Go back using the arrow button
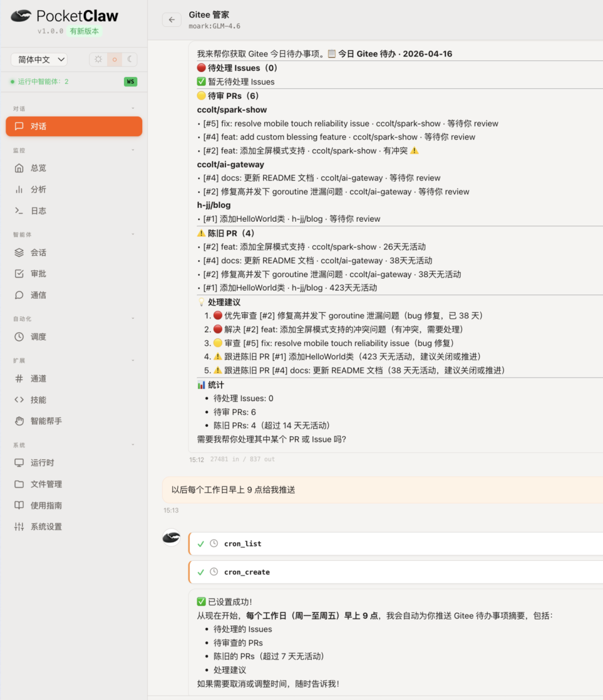 click(x=172, y=20)
